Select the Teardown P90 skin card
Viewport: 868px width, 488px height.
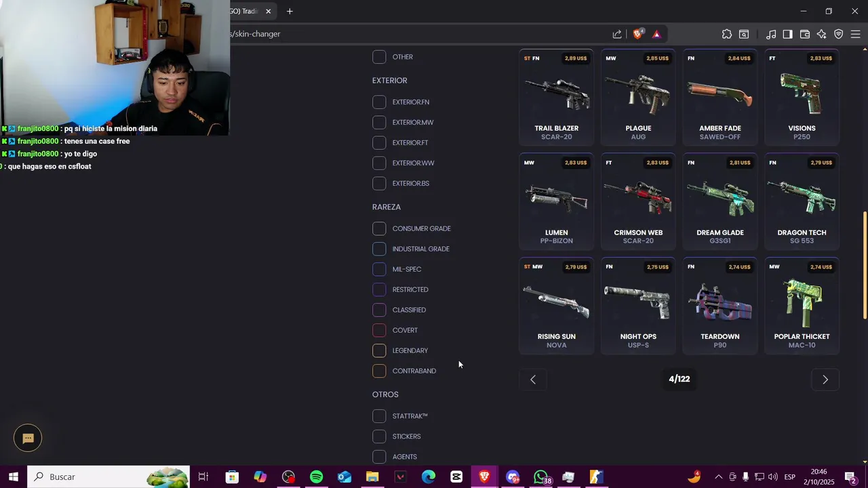tap(720, 306)
